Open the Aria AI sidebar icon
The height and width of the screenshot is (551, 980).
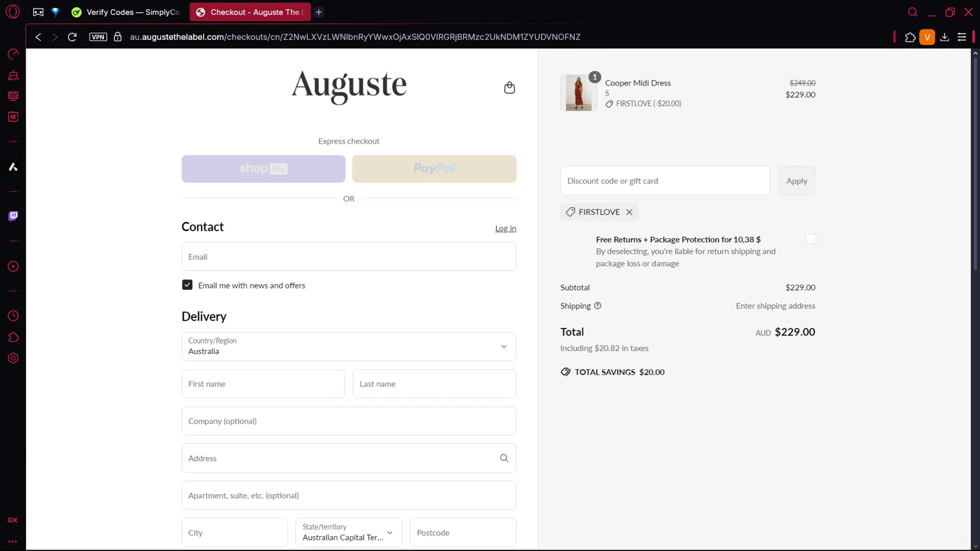tap(13, 167)
